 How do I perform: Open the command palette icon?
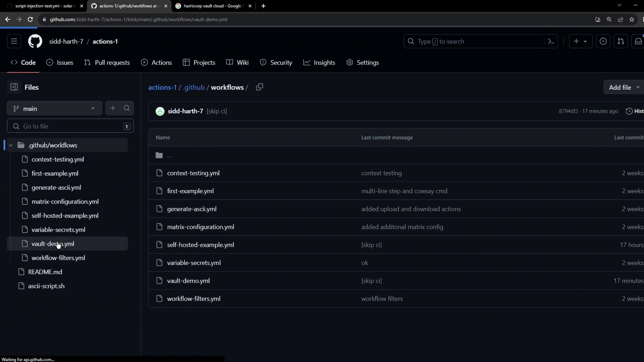tap(551, 42)
